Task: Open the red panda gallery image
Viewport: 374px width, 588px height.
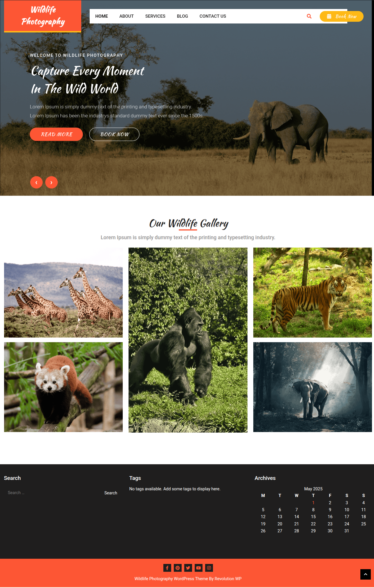Action: point(63,387)
